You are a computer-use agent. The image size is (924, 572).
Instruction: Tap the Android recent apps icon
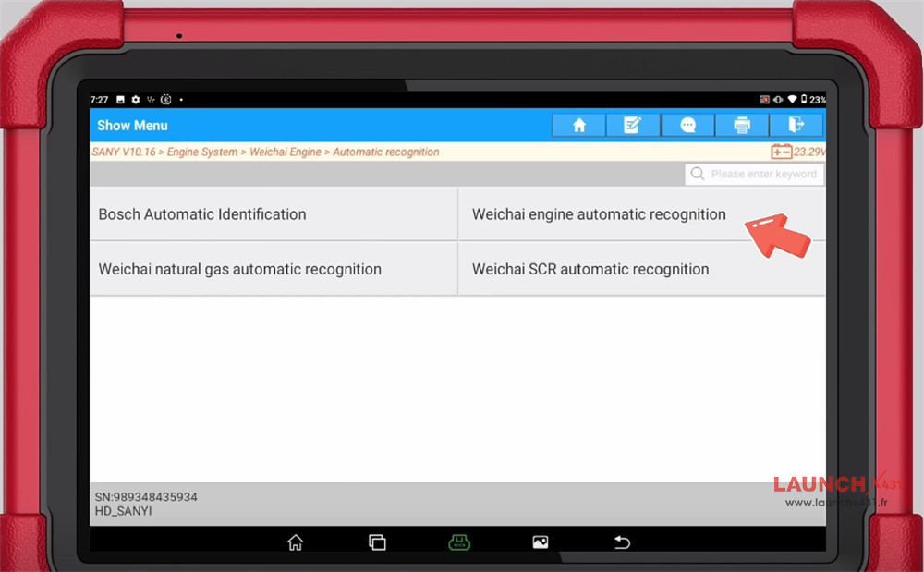coord(377,542)
